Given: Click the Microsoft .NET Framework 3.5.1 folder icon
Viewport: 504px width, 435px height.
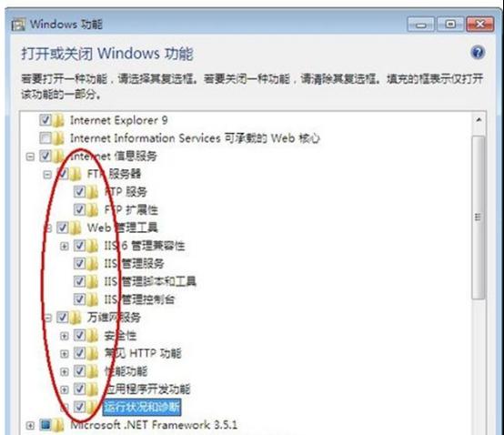Looking at the screenshot, I should point(58,425).
